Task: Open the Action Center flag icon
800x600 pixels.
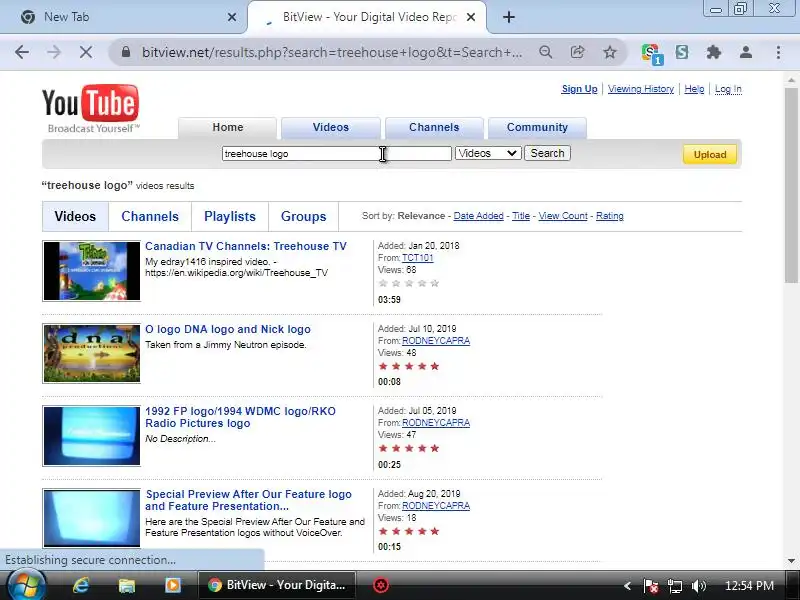Action: tap(651, 586)
